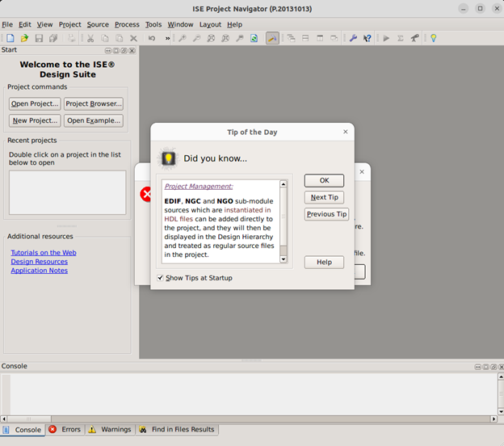This screenshot has height=446, width=504.
Task: Click the empty recent projects list box
Action: 68,192
